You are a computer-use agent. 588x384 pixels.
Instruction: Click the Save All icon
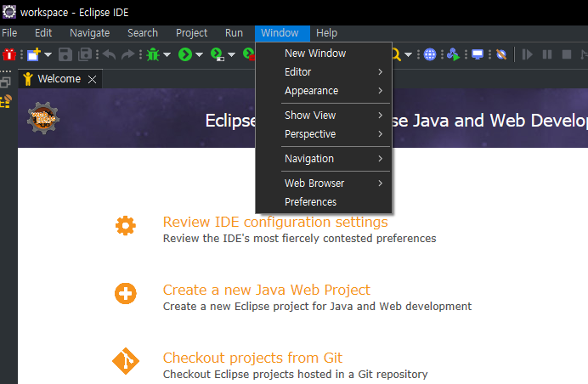pyautogui.click(x=85, y=54)
